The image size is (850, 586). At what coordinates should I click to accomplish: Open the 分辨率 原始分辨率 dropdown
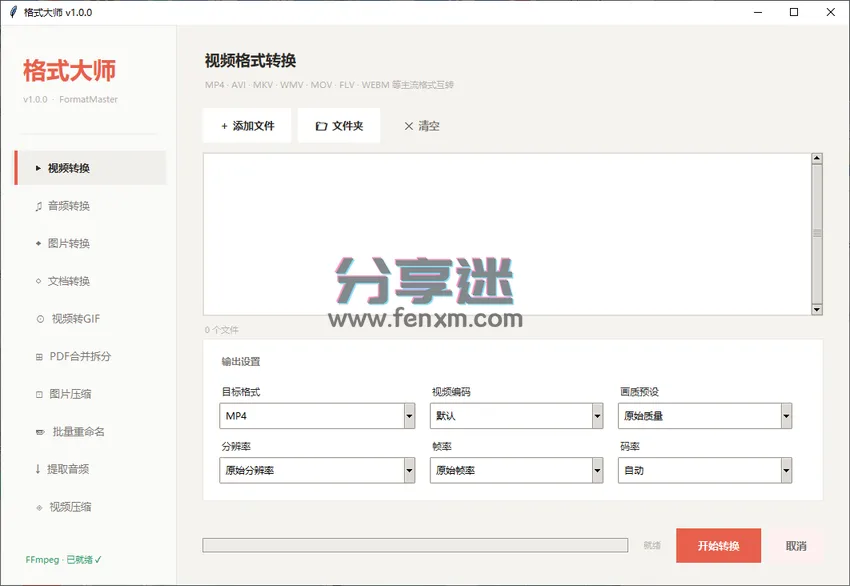coord(317,470)
